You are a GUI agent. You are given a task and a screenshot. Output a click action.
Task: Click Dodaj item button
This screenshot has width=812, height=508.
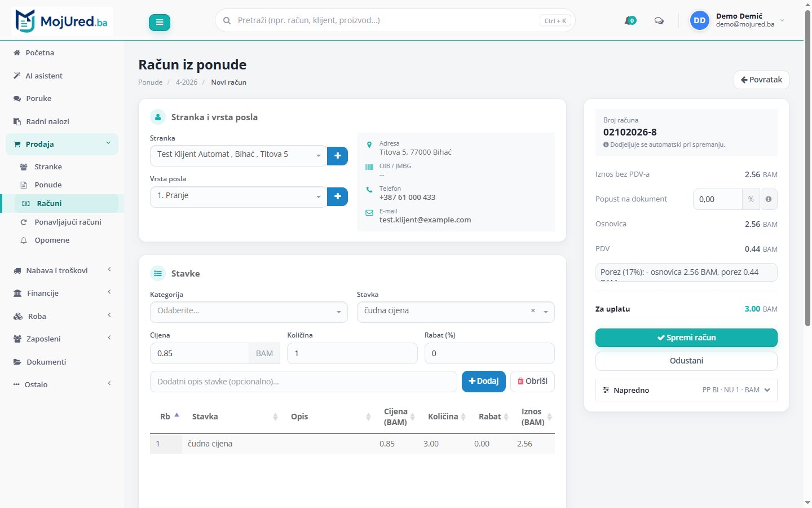484,382
